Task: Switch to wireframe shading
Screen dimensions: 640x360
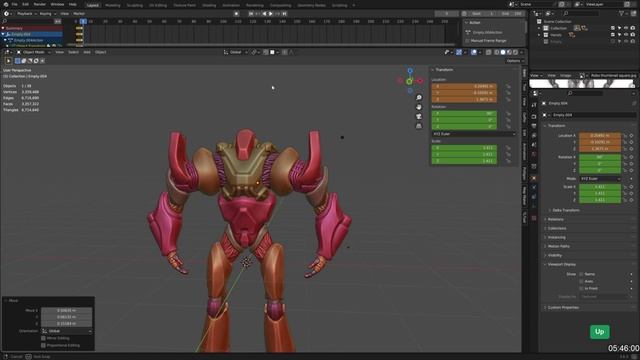Action: 497,52
